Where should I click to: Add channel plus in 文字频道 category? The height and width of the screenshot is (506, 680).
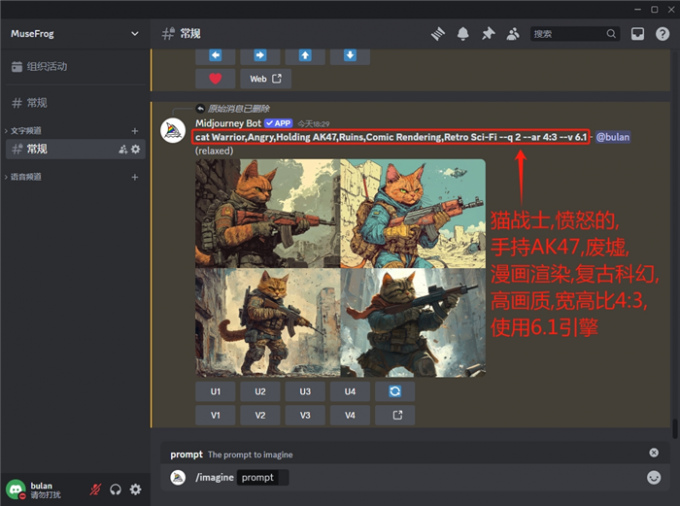pos(135,131)
